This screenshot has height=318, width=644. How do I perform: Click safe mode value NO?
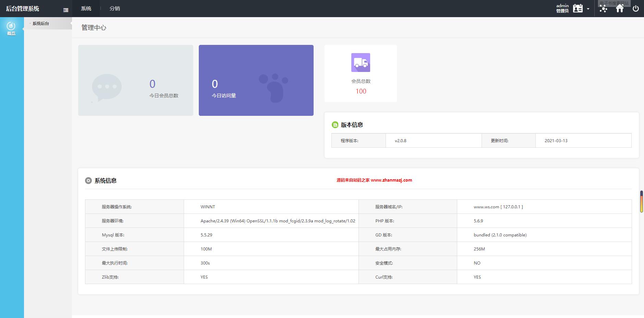[477, 263]
